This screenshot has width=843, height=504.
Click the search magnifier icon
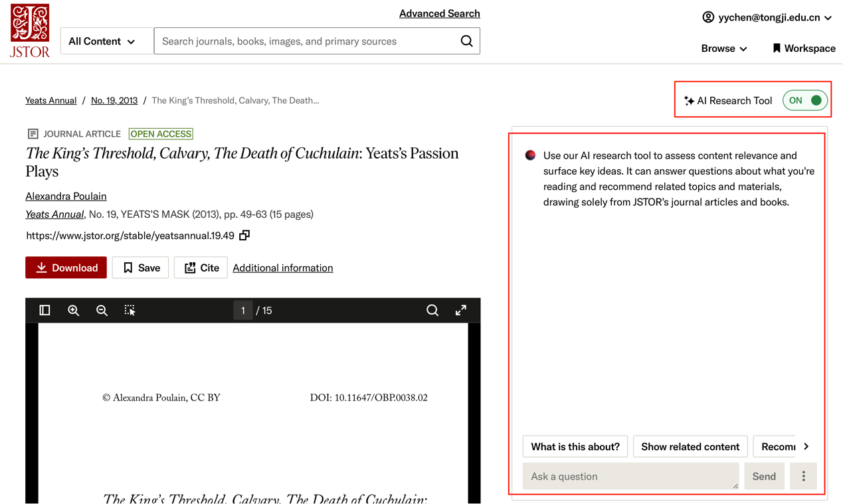[x=466, y=41]
